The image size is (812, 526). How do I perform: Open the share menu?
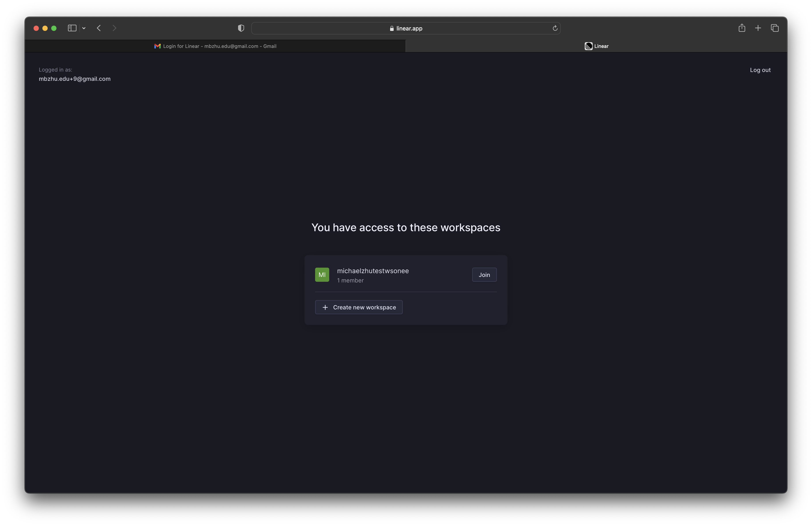pyautogui.click(x=742, y=28)
